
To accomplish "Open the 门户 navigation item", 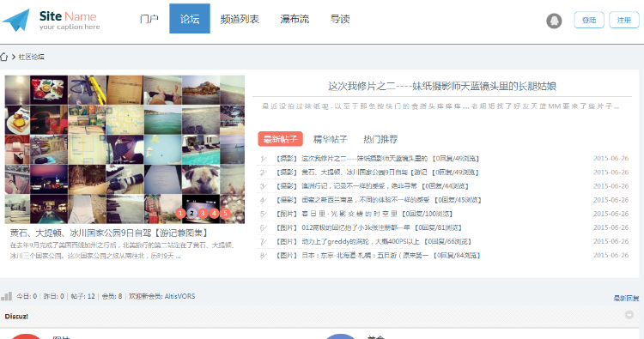I will pos(149,19).
